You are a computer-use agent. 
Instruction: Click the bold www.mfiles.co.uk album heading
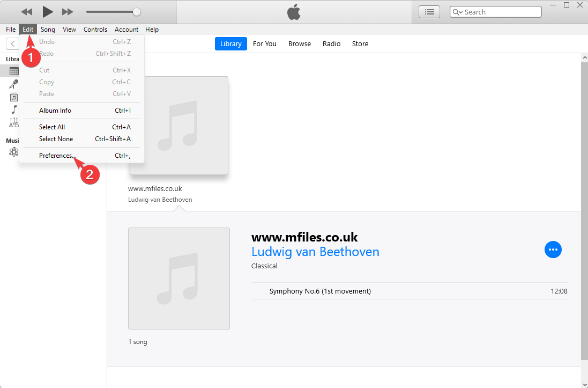click(304, 237)
